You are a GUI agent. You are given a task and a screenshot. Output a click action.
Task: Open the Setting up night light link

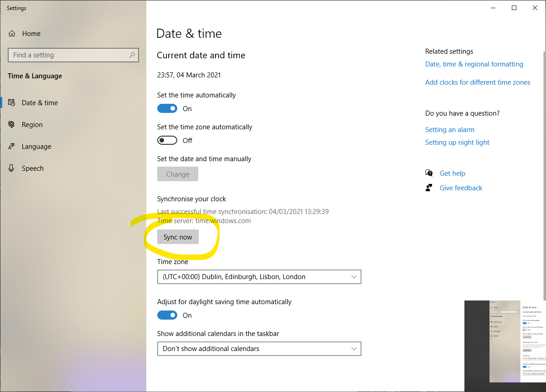pos(457,143)
